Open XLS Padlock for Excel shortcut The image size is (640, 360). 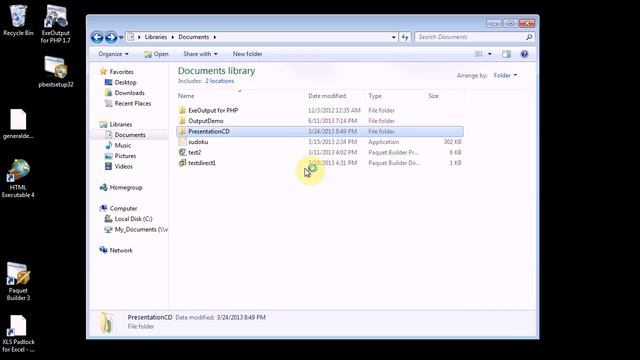pos(18,334)
